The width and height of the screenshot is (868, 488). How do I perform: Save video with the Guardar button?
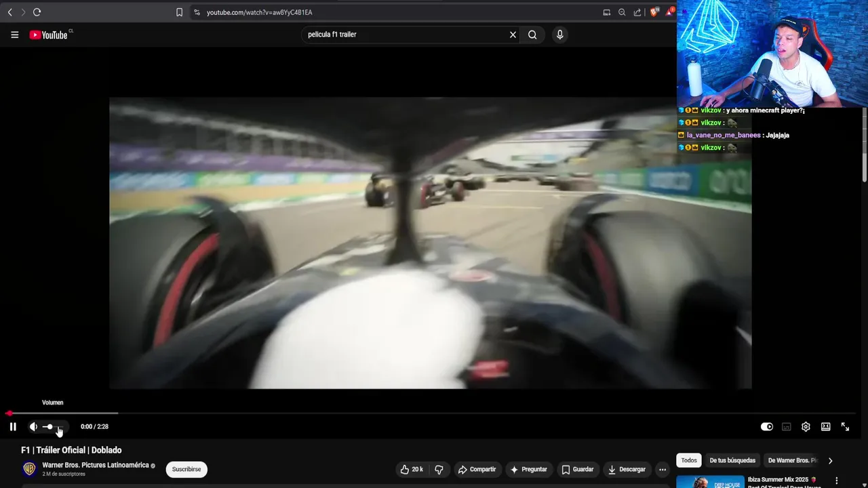pos(578,469)
